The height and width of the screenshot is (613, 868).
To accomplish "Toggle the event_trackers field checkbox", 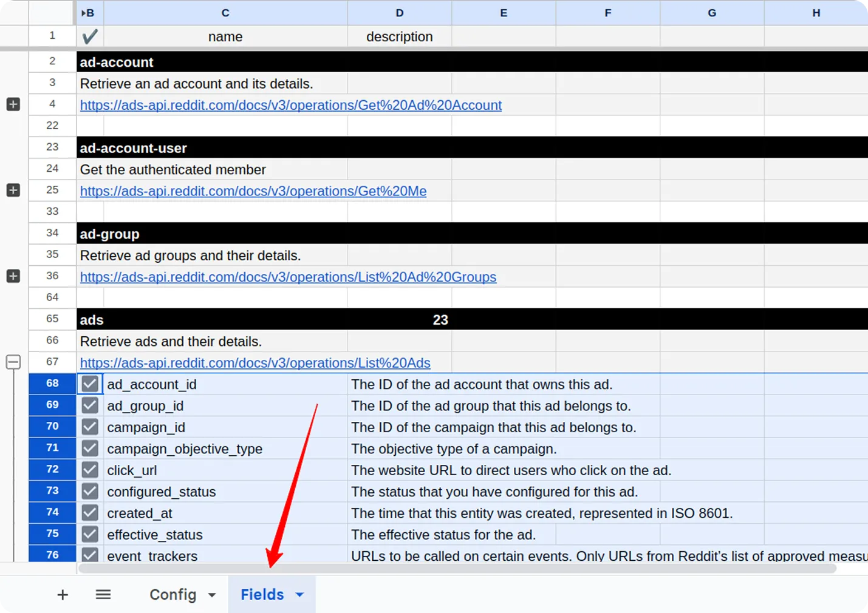I will (x=89, y=555).
